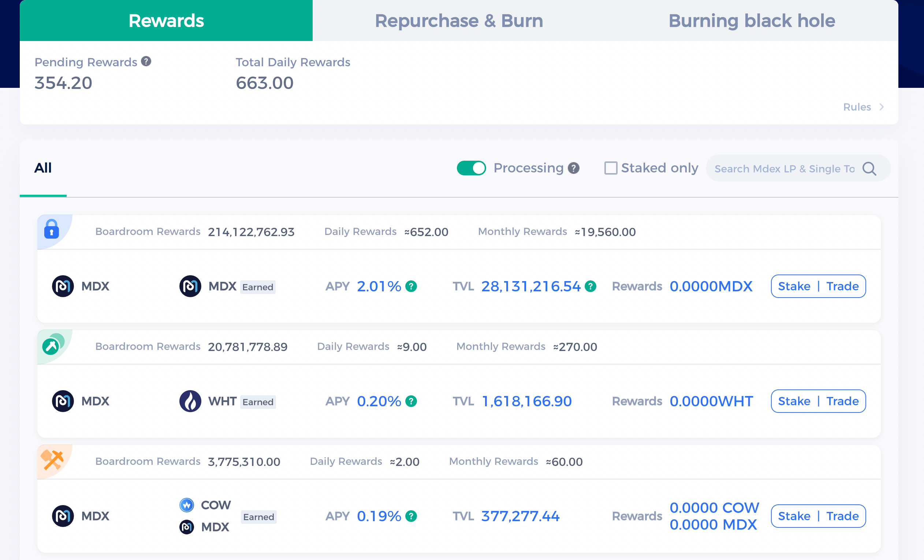
Task: Click the APY 2.01% info icon
Action: (411, 286)
